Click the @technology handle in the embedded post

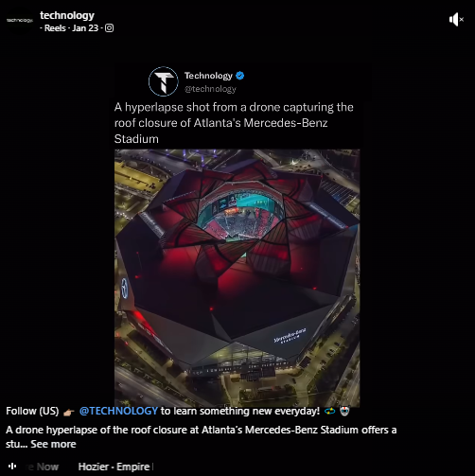pos(210,89)
